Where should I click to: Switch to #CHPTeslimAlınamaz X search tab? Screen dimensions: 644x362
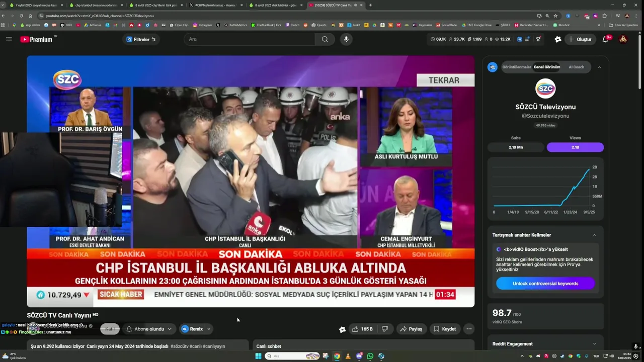click(x=215, y=5)
